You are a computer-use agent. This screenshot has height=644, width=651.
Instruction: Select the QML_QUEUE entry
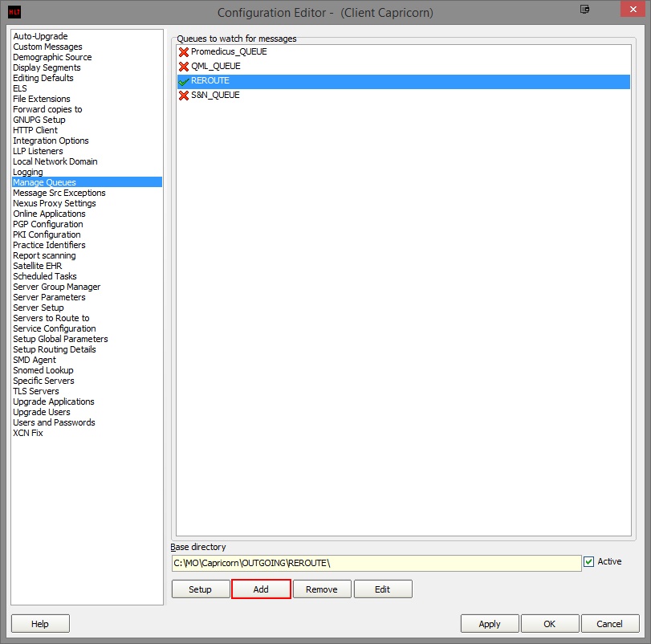(x=404, y=67)
